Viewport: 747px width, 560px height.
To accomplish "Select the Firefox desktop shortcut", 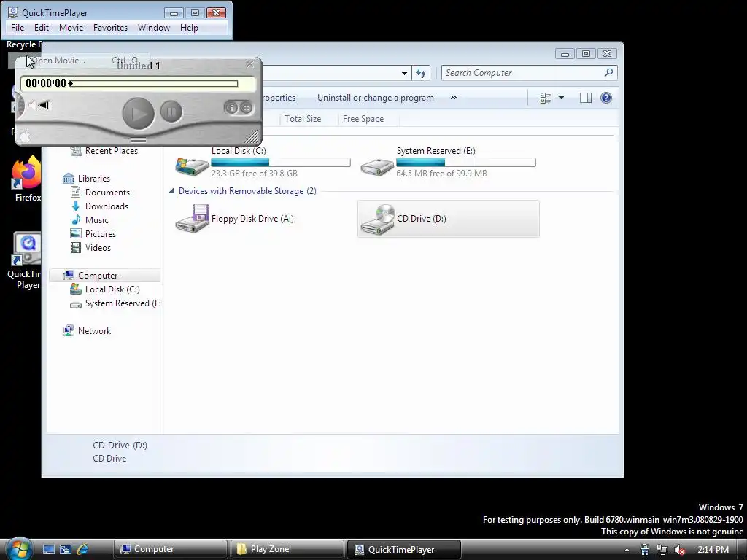I will click(x=27, y=179).
